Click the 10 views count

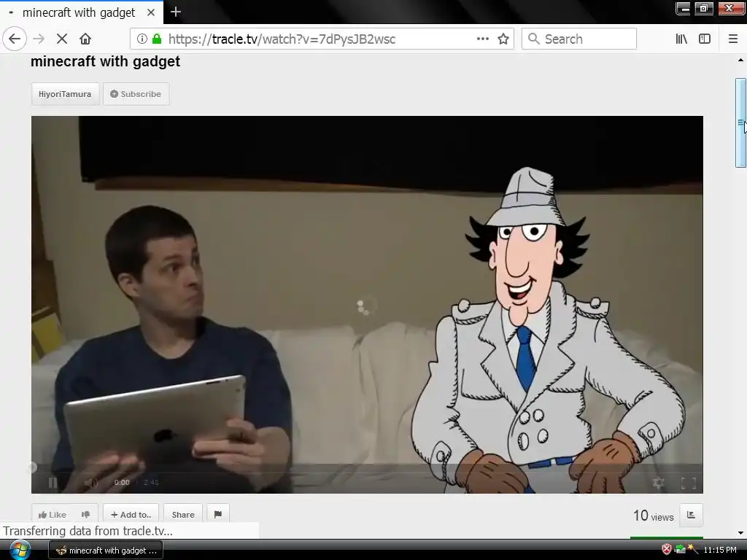coord(653,516)
